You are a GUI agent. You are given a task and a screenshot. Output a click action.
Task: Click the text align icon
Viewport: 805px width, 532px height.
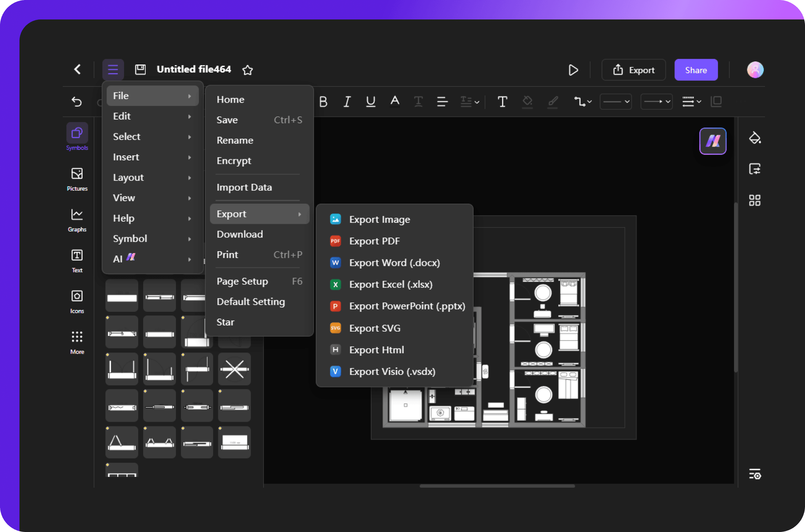pos(442,102)
